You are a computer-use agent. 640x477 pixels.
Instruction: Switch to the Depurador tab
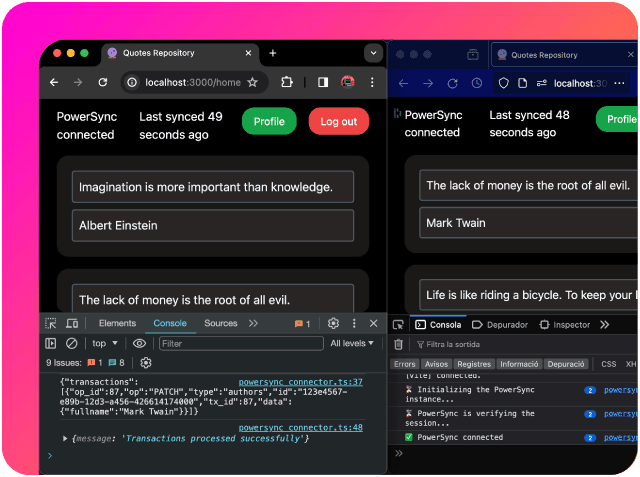500,325
